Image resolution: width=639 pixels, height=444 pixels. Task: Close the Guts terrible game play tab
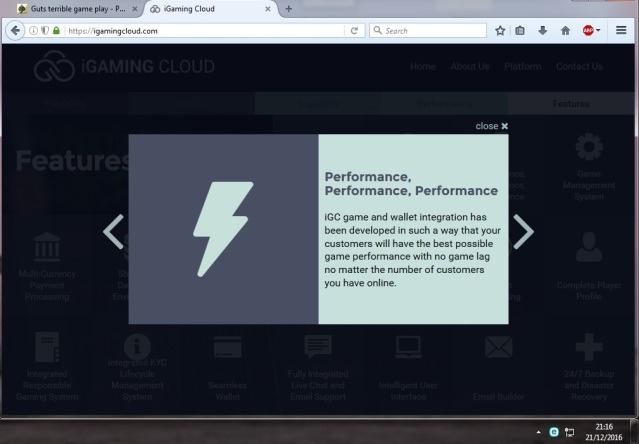[x=135, y=9]
